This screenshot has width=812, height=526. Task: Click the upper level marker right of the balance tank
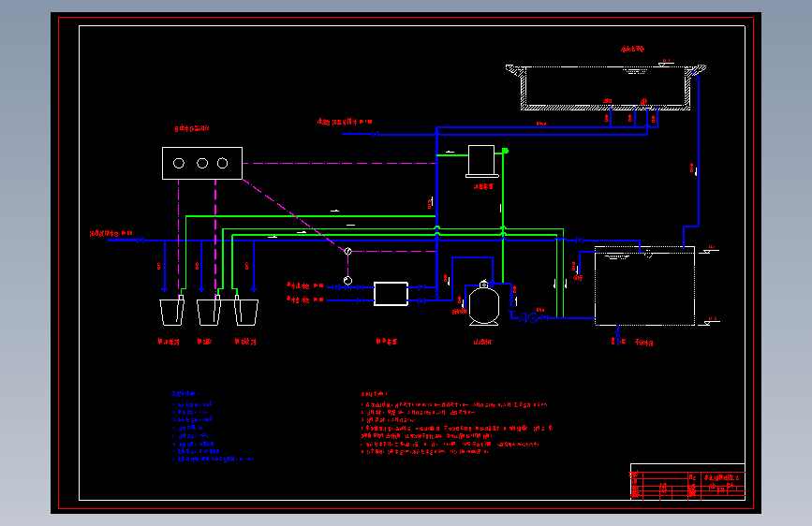click(710, 250)
